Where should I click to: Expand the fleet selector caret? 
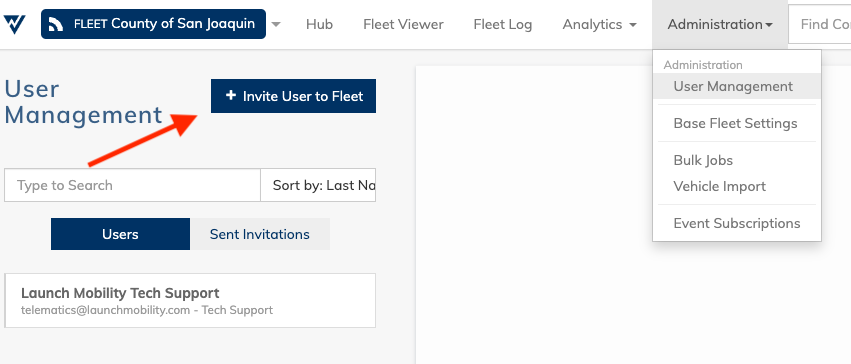(x=276, y=24)
